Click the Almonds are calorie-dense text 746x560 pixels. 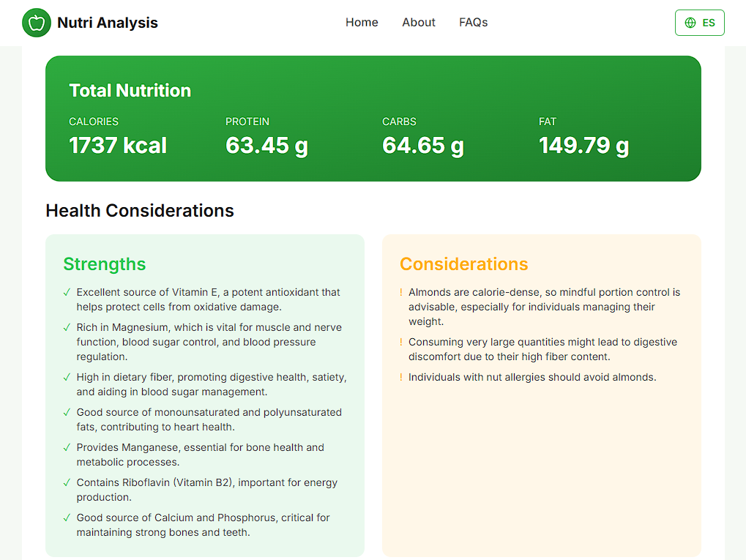[x=544, y=307]
